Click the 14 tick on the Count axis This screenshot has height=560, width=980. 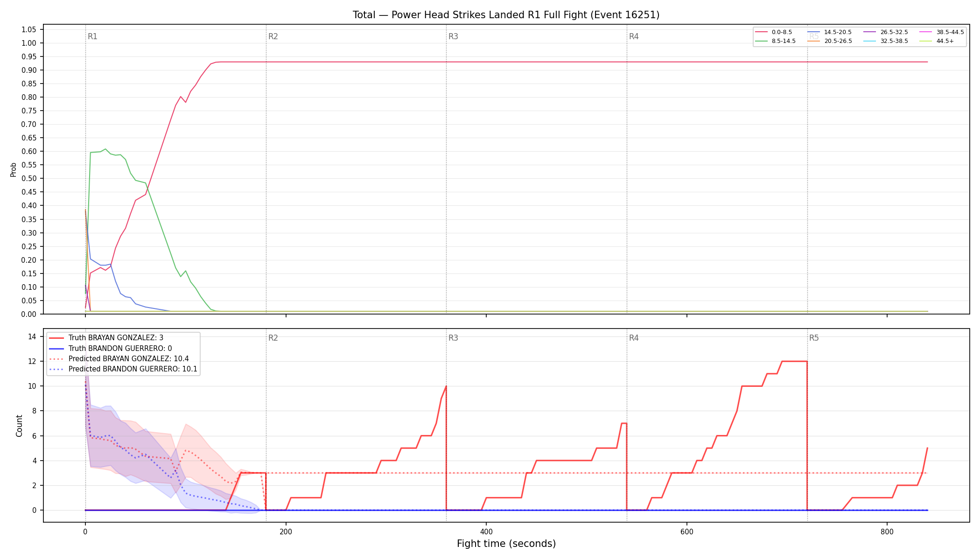tap(32, 336)
